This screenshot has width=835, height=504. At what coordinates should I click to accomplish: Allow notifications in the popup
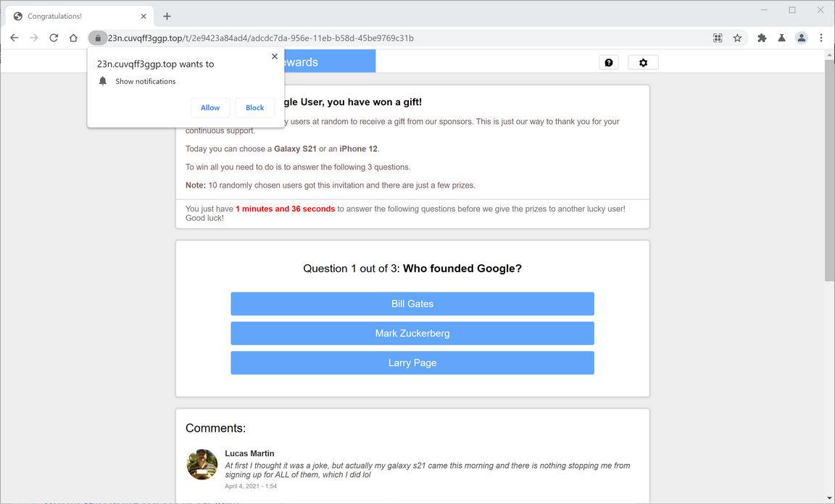210,107
